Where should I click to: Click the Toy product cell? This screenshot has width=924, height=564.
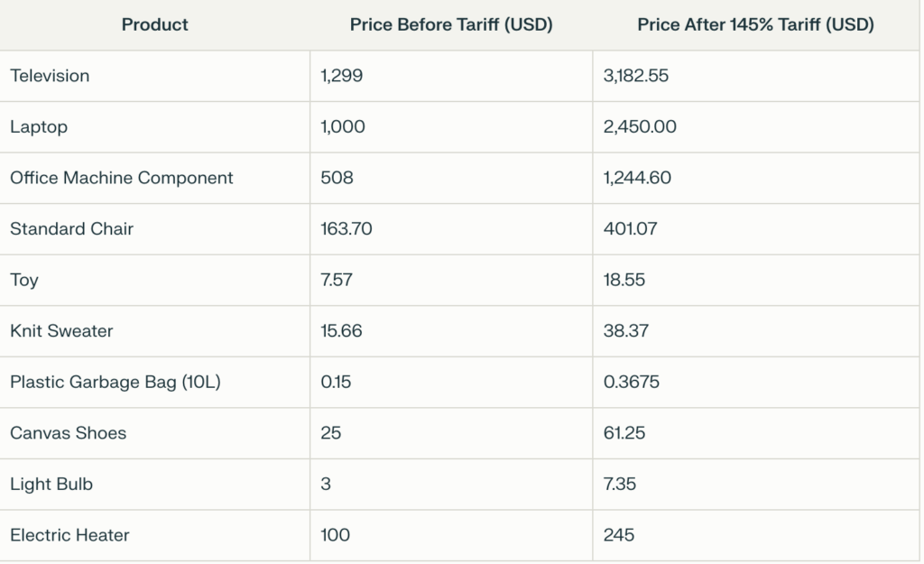(x=24, y=280)
